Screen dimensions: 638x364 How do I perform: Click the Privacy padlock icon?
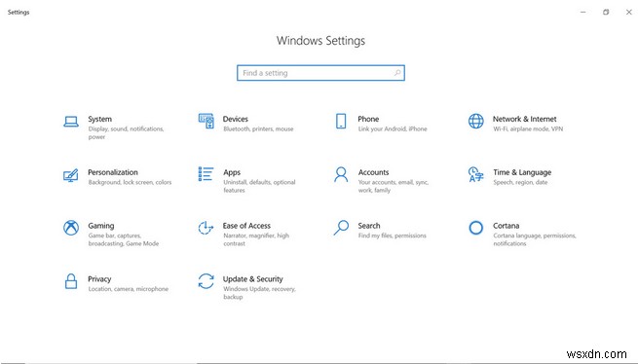pos(71,281)
